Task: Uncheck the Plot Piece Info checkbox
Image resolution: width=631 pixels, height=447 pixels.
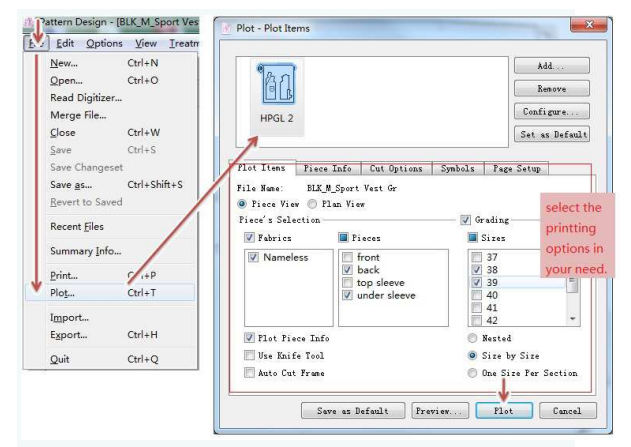Action: 250,338
